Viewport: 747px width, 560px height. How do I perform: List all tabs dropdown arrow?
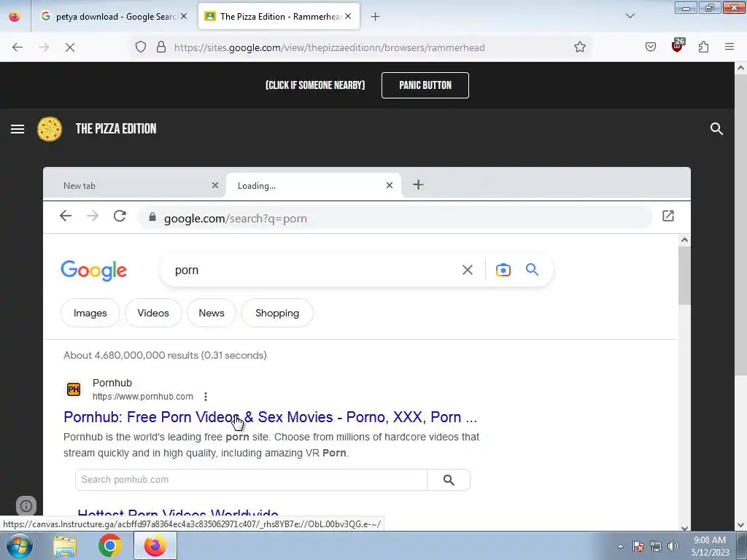point(630,16)
